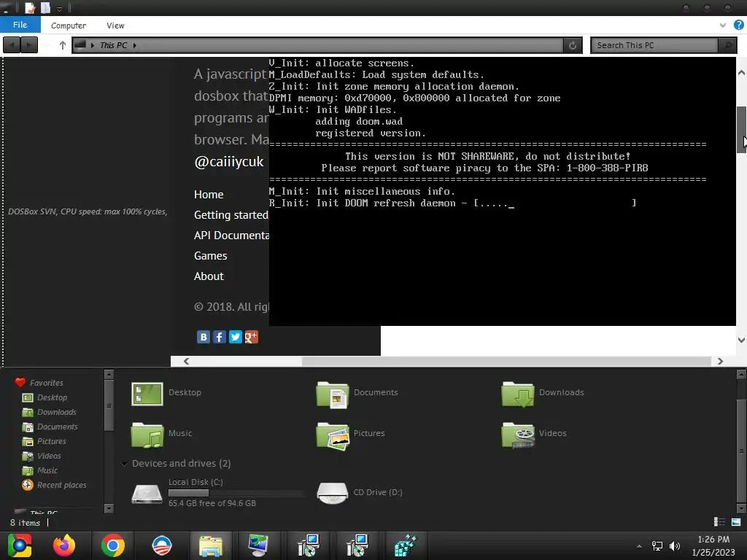Open the About link
The image size is (747, 560).
[x=209, y=276]
